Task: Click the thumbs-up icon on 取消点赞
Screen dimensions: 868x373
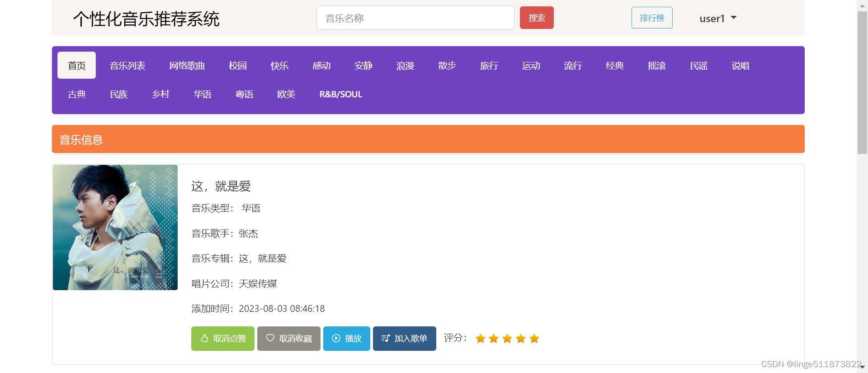Action: click(x=204, y=338)
